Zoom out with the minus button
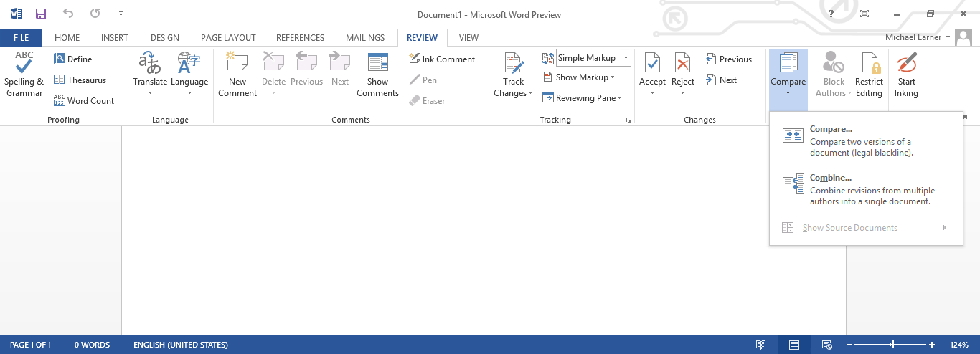 pos(848,345)
